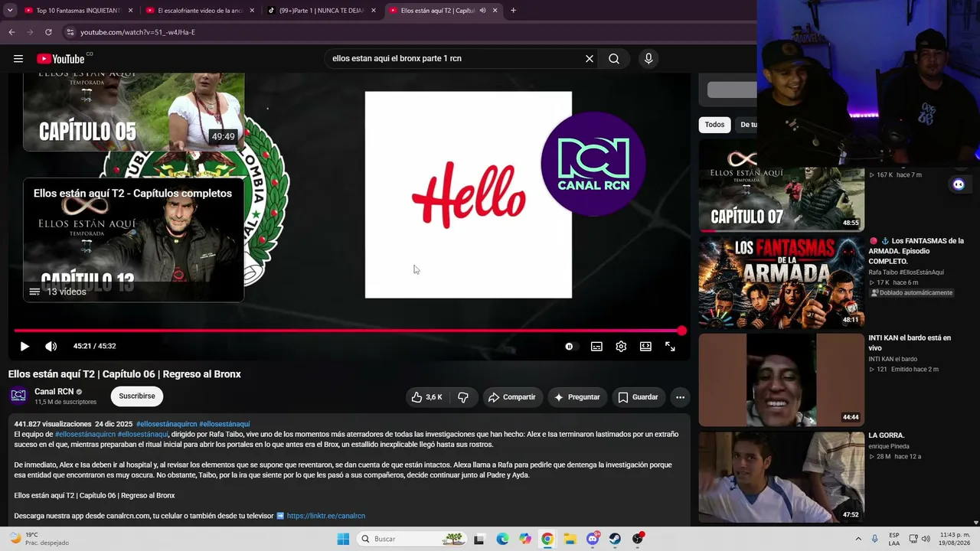Switch the player to theater mode

click(x=645, y=347)
